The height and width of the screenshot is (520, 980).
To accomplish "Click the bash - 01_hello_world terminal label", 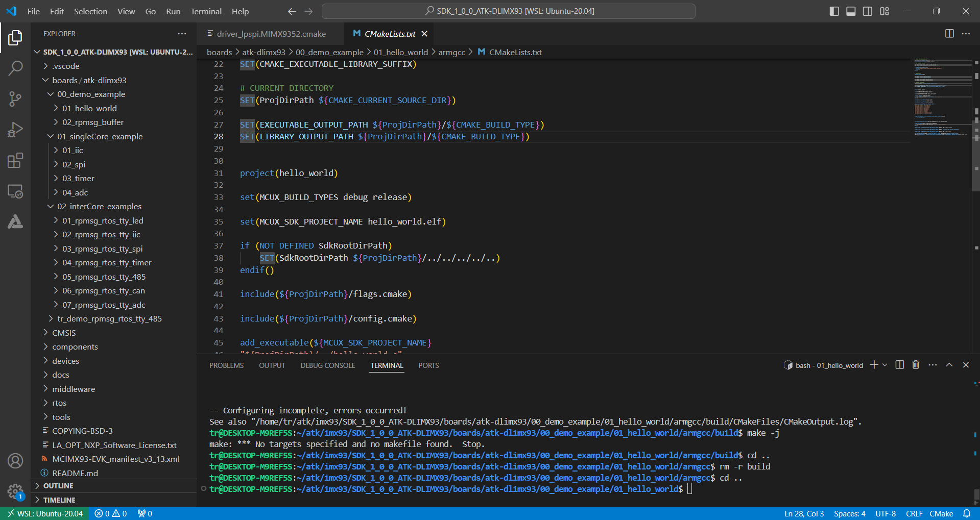I will tap(823, 365).
